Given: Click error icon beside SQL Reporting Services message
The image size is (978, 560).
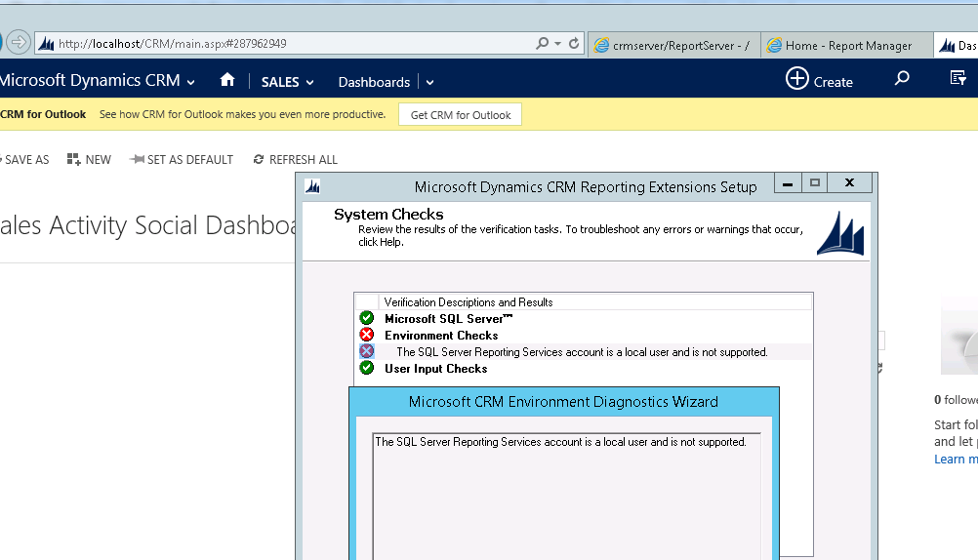Looking at the screenshot, I should [367, 351].
